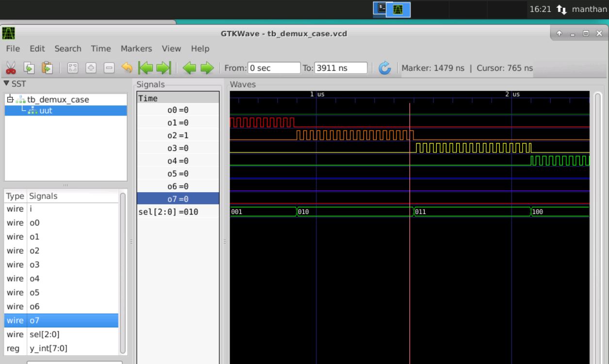Collapse the SST panel triangle
Viewport: 609px width, 364px height.
click(x=6, y=83)
